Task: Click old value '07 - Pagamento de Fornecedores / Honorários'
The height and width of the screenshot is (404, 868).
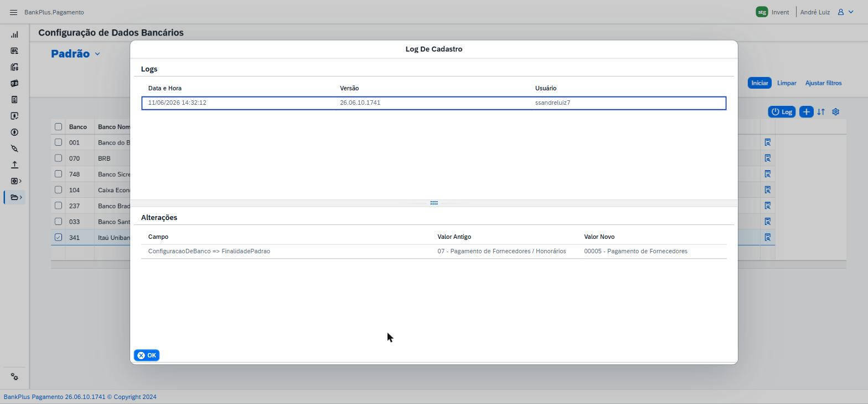Action: coord(502,251)
